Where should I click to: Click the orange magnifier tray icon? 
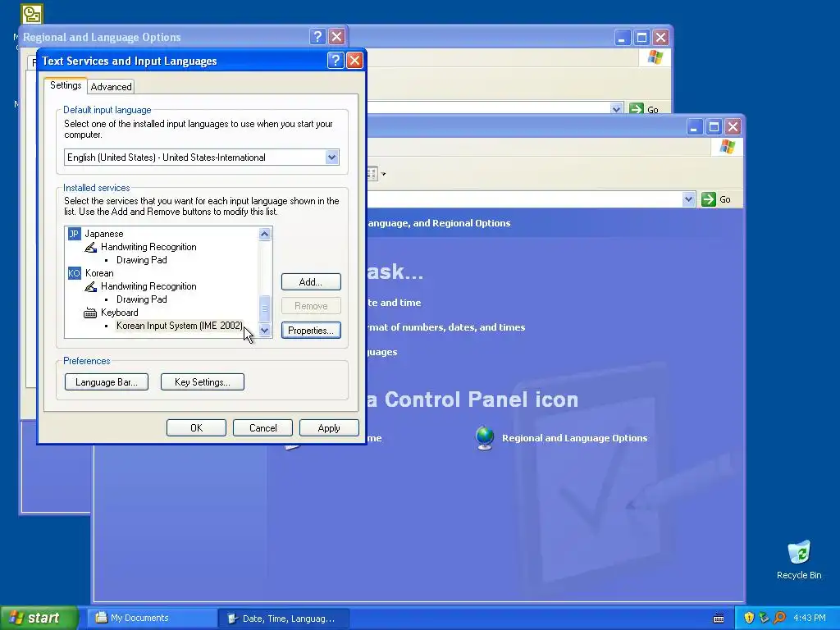coord(779,618)
